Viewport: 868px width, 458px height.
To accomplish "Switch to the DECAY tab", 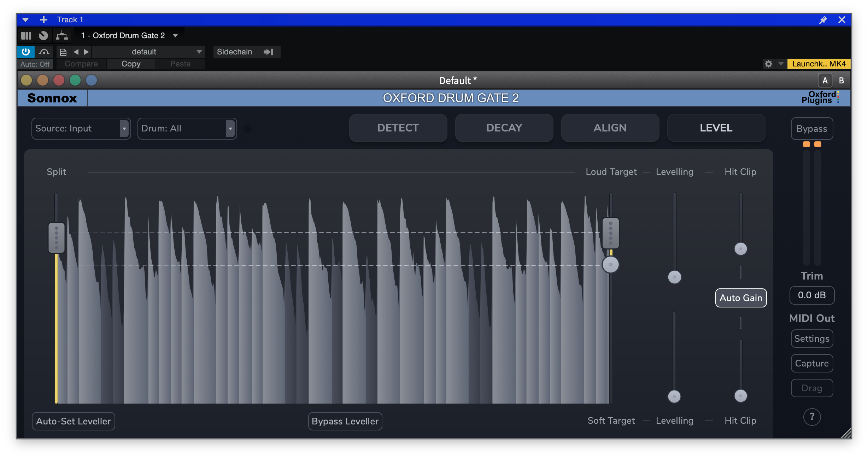I will [x=504, y=128].
